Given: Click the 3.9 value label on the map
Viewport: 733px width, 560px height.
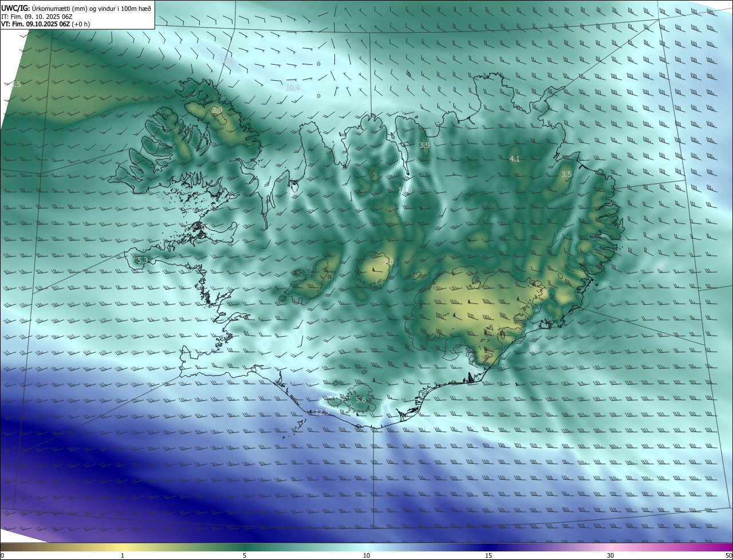Looking at the screenshot, I should click(x=424, y=145).
